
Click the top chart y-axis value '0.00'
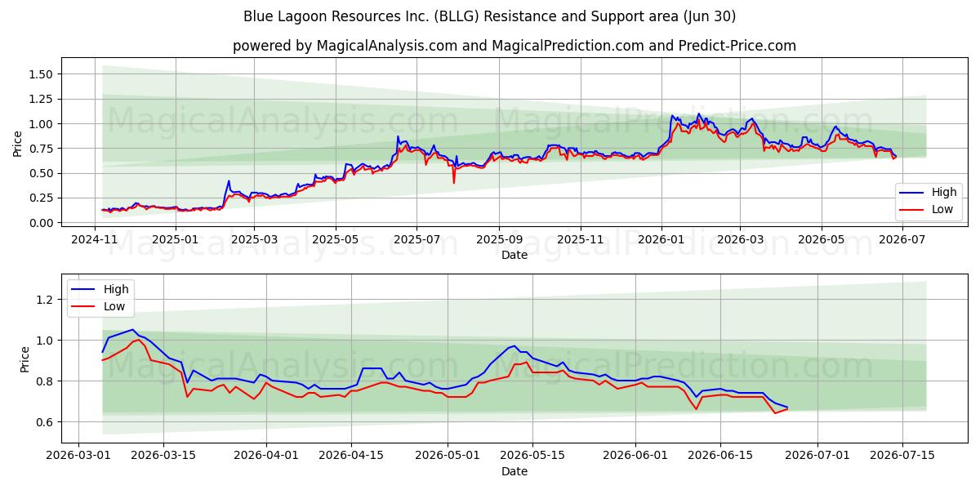(x=42, y=223)
